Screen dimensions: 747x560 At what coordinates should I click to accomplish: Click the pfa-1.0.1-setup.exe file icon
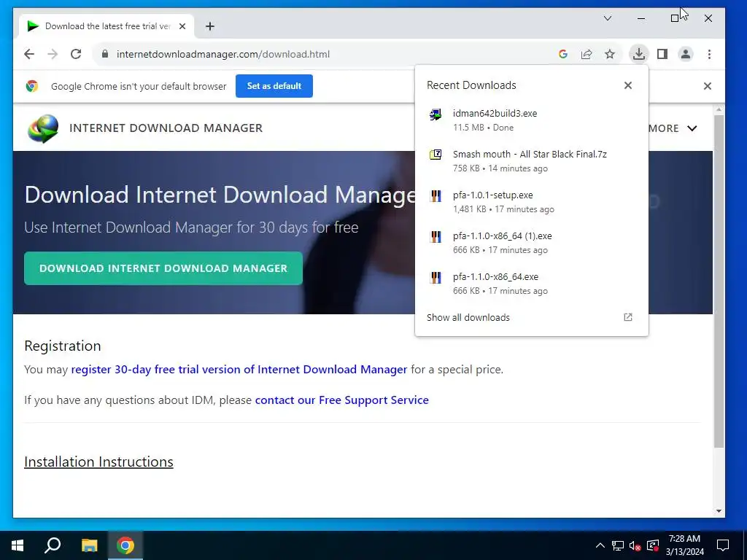436,195
